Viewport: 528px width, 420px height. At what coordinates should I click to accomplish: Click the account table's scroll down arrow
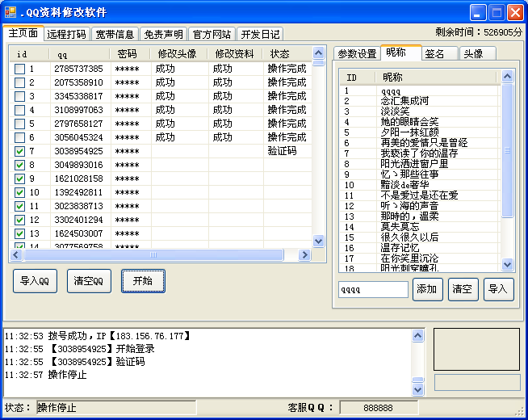[318, 241]
